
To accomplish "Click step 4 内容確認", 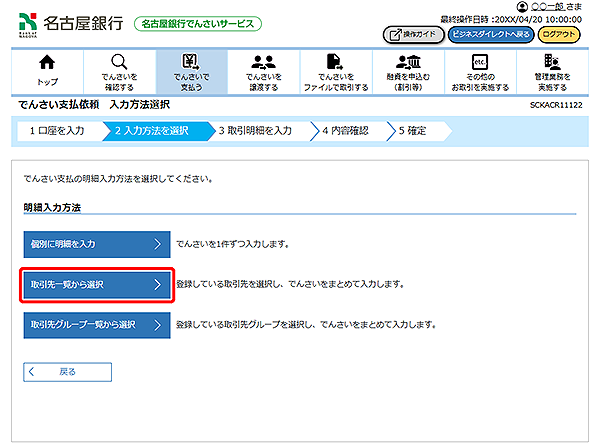I will 347,131.
